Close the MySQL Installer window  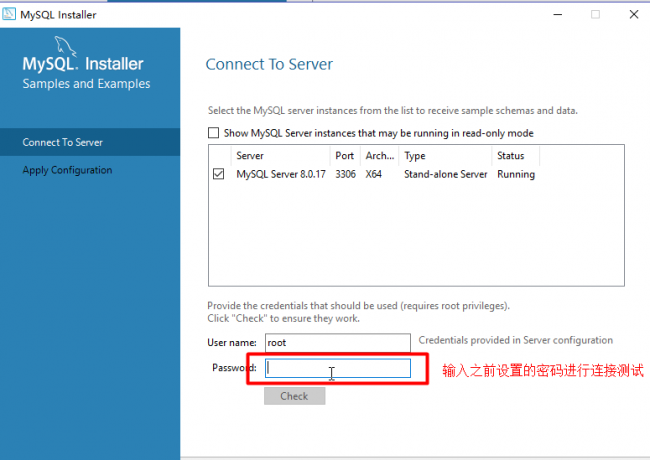pos(634,15)
